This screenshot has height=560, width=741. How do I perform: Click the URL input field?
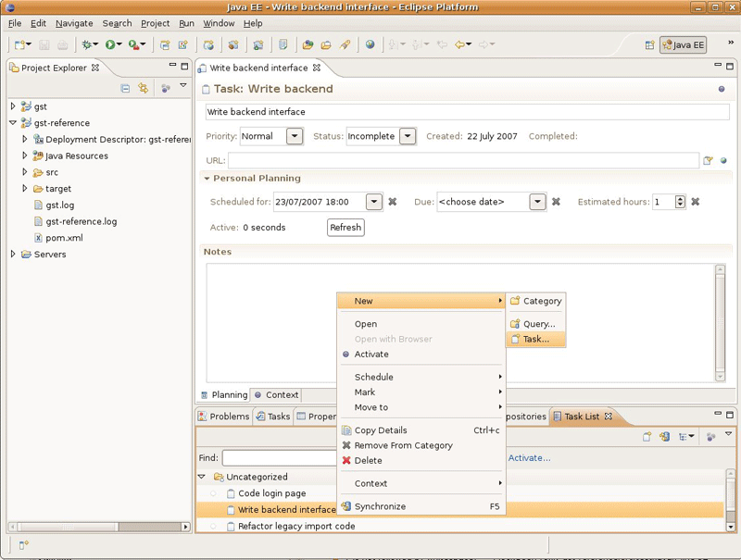click(463, 160)
